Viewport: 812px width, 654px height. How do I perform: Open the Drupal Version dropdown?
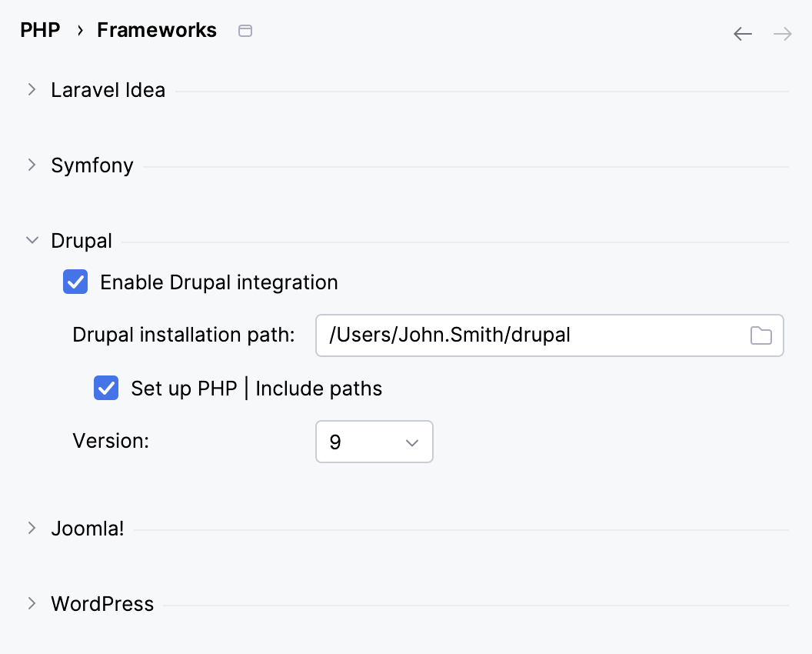pos(374,442)
